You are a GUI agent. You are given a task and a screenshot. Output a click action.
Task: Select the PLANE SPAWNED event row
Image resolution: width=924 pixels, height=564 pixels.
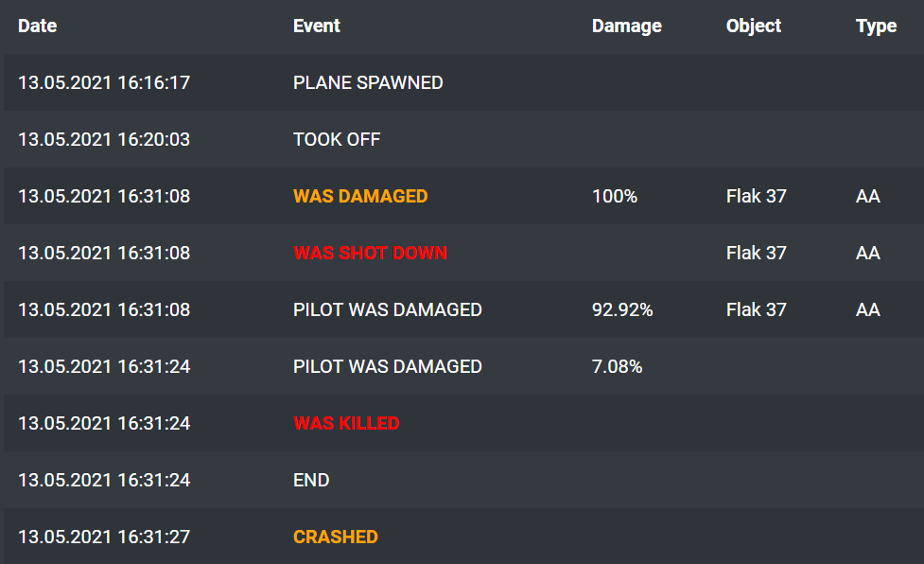click(368, 82)
